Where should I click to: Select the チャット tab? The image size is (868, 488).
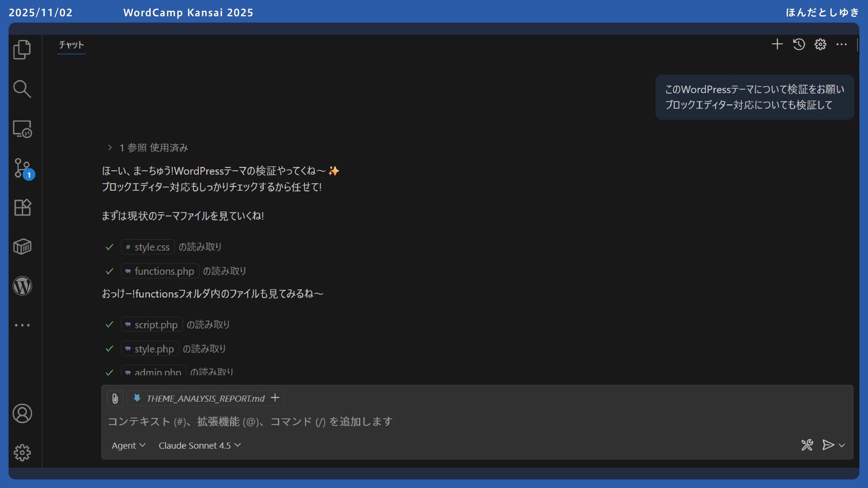(x=71, y=45)
